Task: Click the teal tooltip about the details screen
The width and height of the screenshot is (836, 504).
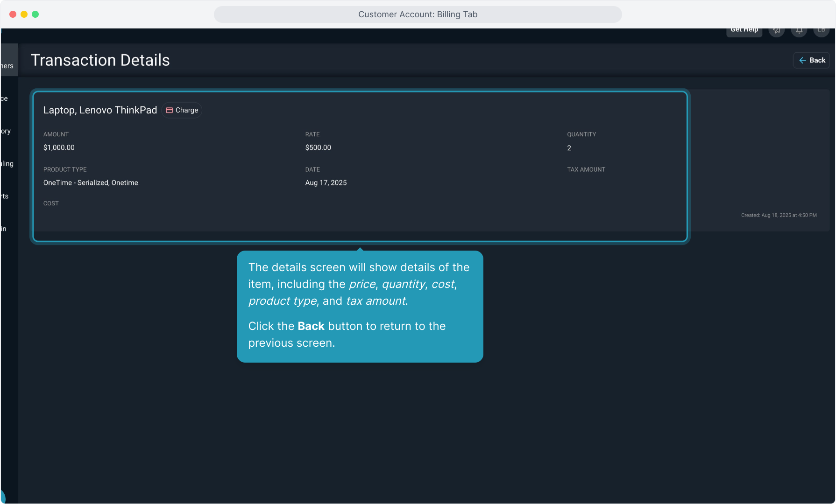Action: (x=360, y=306)
